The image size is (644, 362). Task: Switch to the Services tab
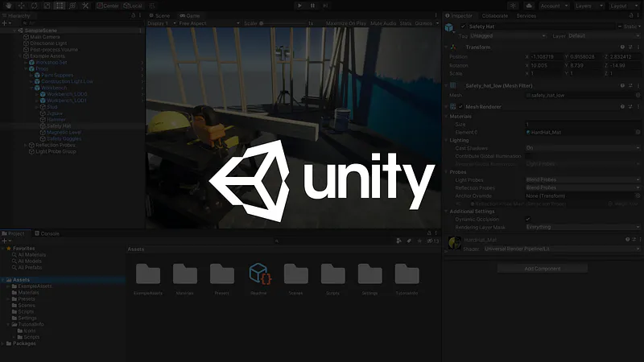(x=526, y=15)
